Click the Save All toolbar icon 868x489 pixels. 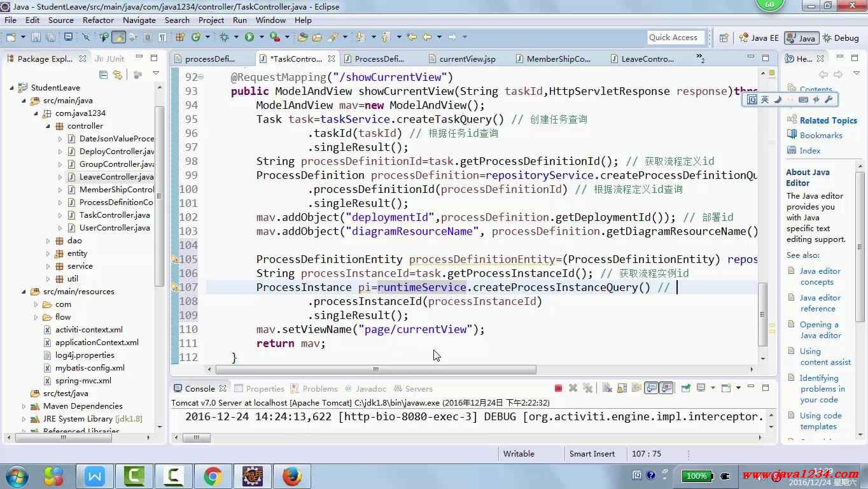[52, 38]
